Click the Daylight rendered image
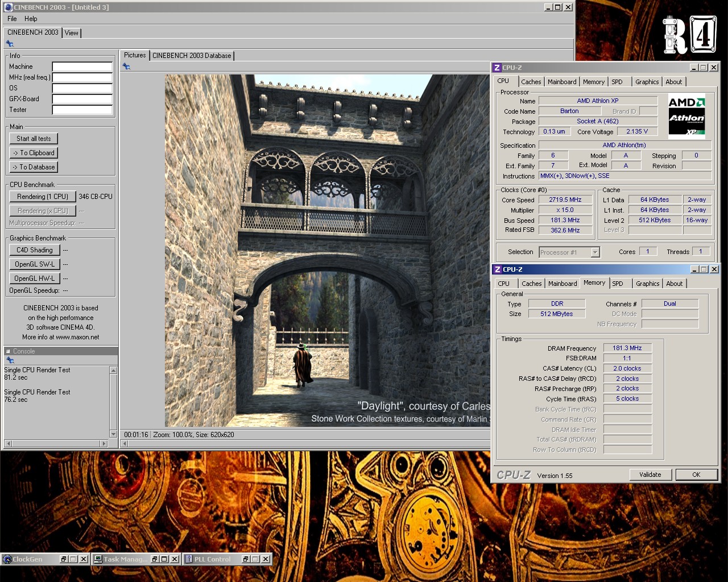 [328, 251]
